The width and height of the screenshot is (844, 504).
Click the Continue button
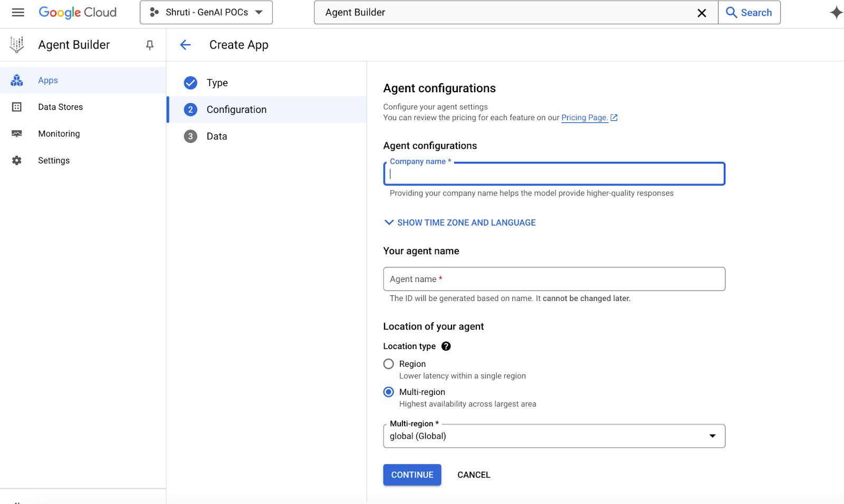coord(412,475)
